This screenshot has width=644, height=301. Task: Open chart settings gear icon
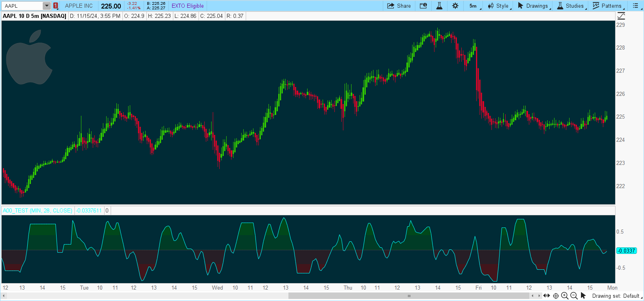point(455,6)
